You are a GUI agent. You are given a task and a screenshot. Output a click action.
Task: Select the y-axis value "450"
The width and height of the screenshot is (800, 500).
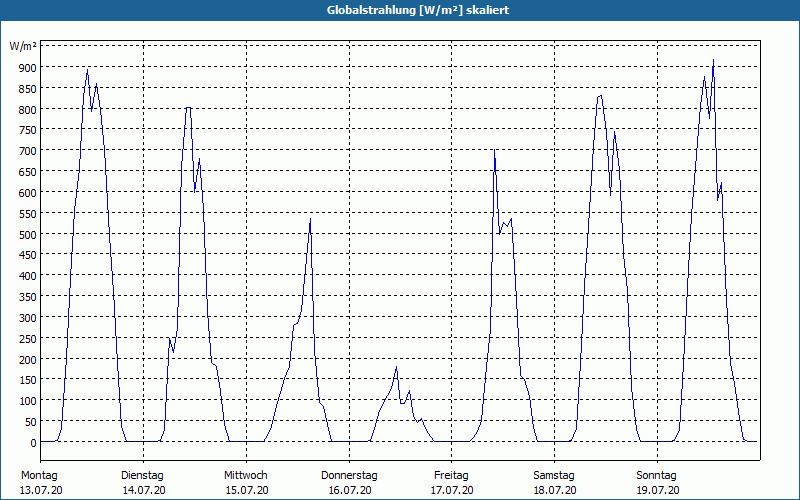click(x=28, y=255)
